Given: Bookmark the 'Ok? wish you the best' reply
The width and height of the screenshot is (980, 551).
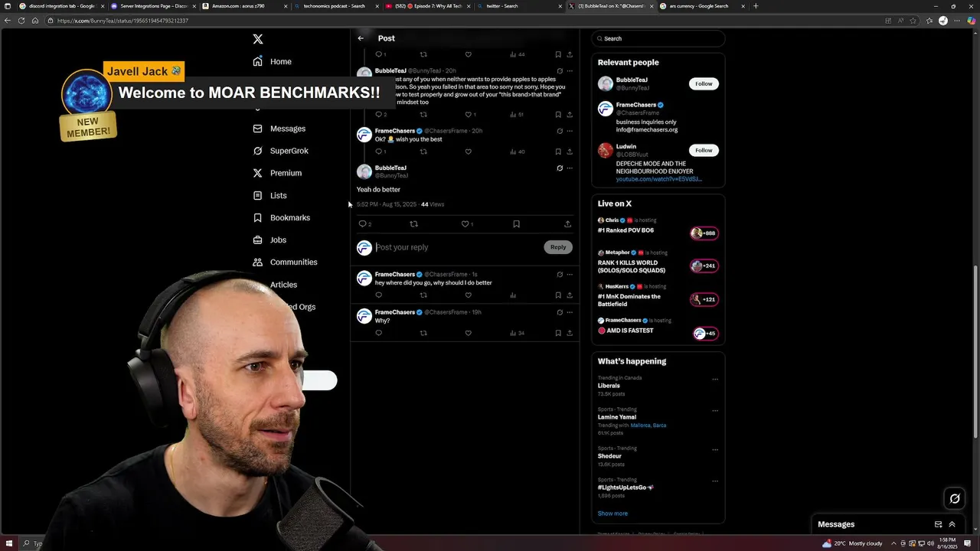Looking at the screenshot, I should pyautogui.click(x=558, y=152).
